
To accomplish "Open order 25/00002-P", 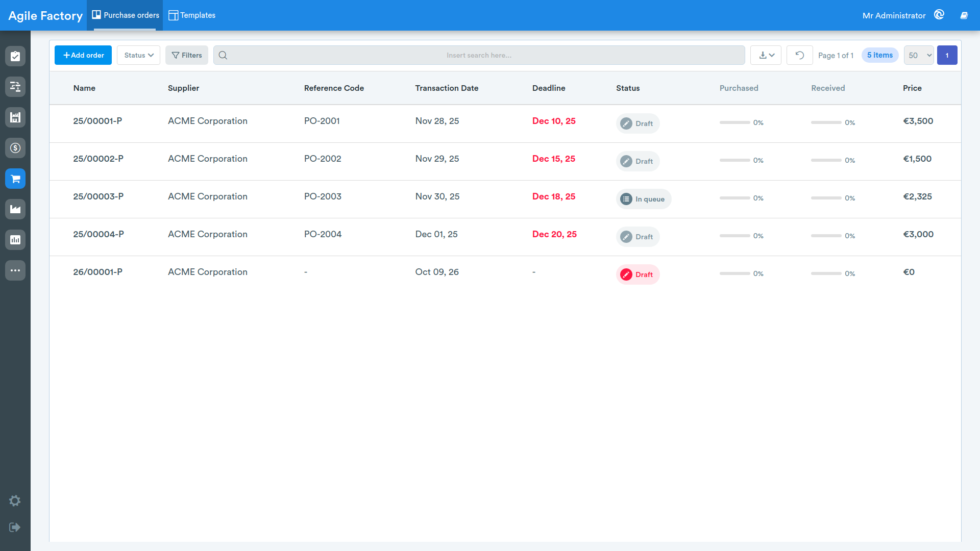I will pos(99,159).
